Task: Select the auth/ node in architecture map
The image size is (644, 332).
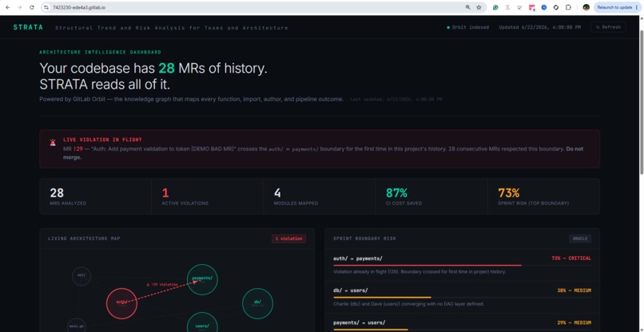Action: pos(121,303)
